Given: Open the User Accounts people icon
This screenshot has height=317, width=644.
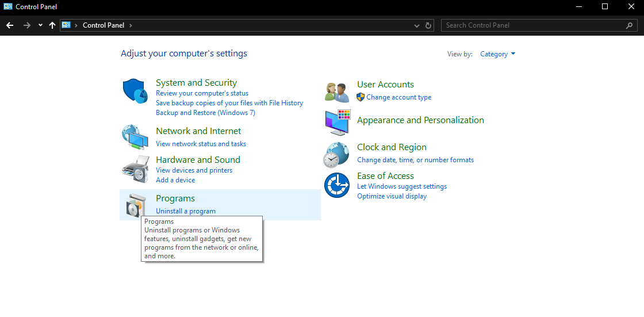Looking at the screenshot, I should [337, 92].
